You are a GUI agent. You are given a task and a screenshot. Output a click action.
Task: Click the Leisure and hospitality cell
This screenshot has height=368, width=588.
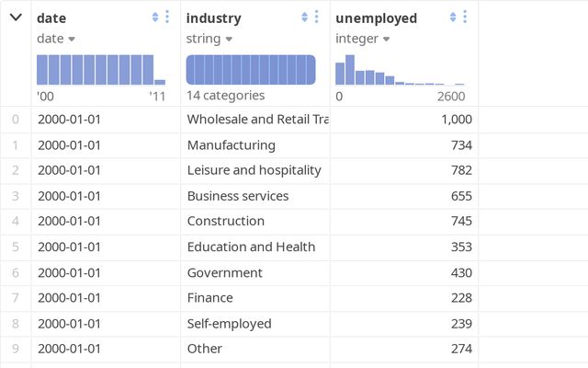click(x=254, y=170)
